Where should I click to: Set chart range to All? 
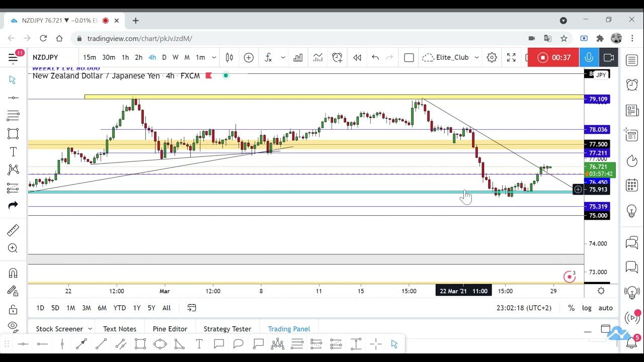[x=167, y=308]
